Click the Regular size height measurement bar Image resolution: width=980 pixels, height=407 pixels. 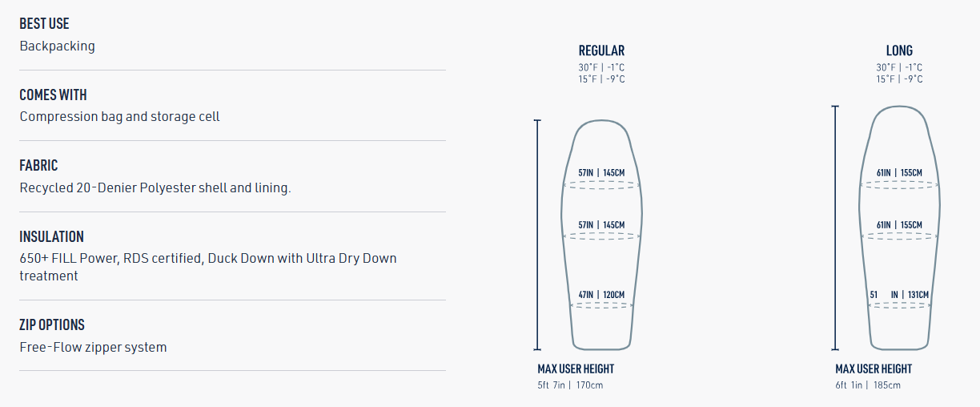click(x=537, y=235)
